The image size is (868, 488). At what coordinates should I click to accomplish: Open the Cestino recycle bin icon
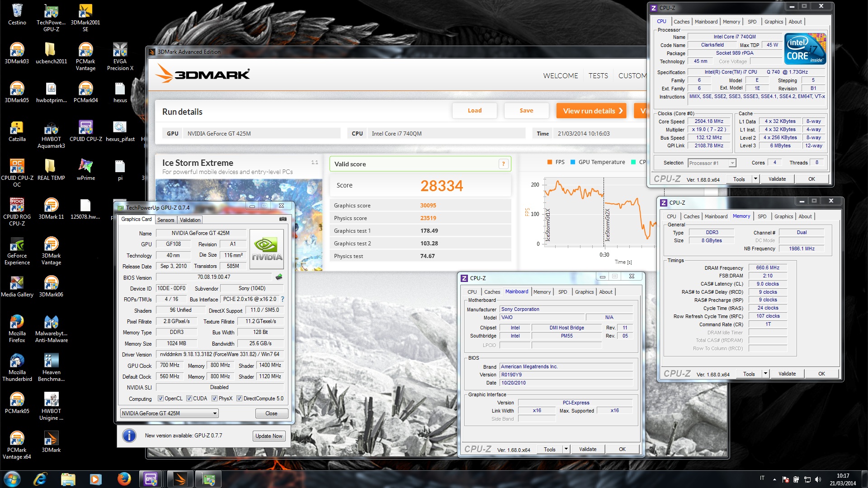pyautogui.click(x=17, y=14)
